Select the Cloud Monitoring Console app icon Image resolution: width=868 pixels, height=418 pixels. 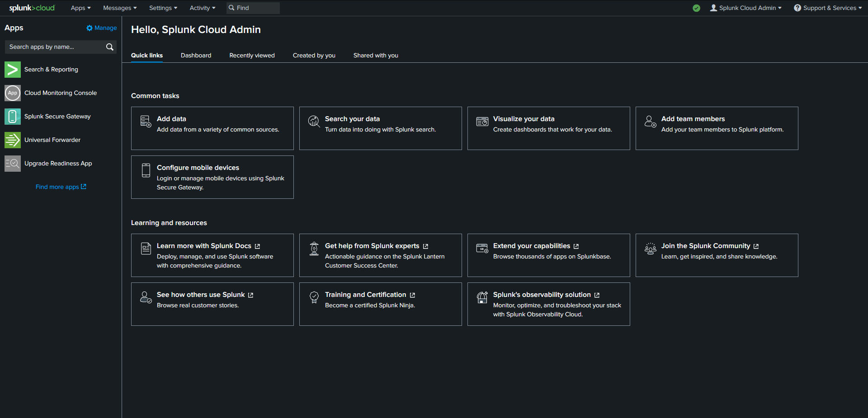[12, 93]
